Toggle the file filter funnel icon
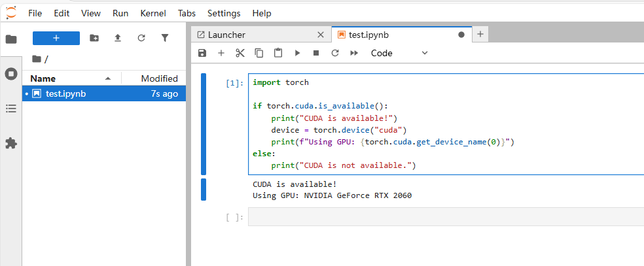This screenshot has width=644, height=266. pyautogui.click(x=165, y=38)
